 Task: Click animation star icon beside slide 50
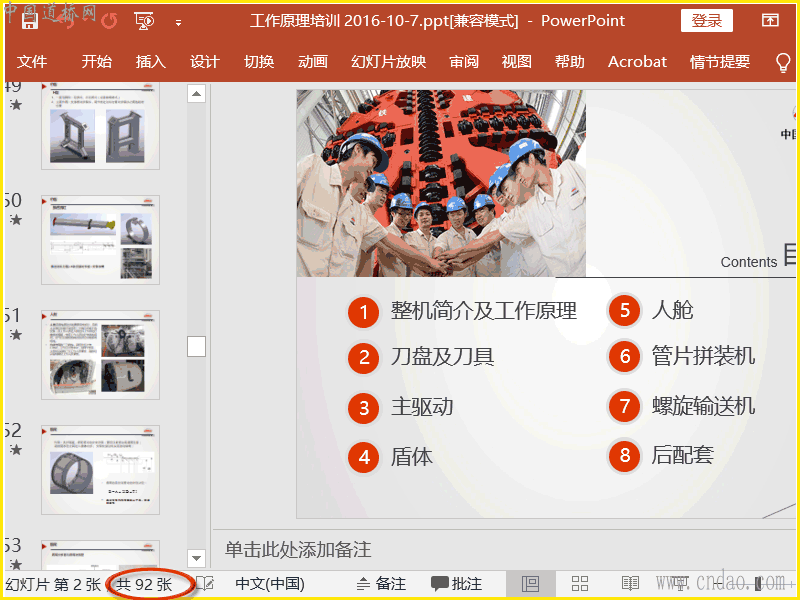coord(16,220)
